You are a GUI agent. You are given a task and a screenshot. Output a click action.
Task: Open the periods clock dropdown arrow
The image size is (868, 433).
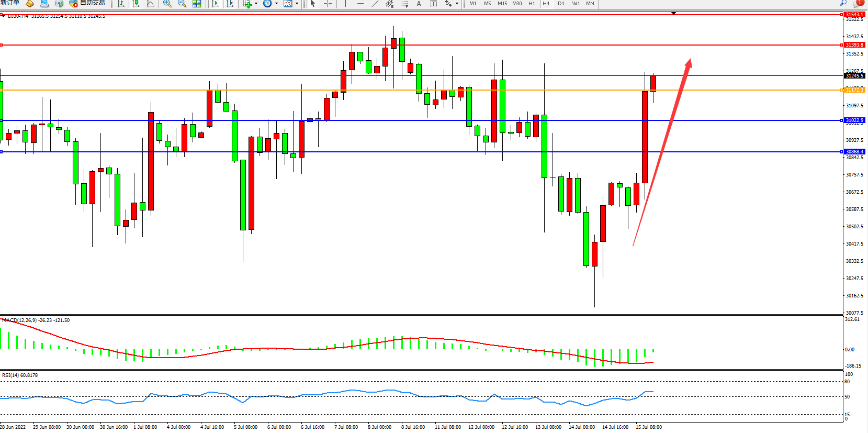tap(276, 4)
